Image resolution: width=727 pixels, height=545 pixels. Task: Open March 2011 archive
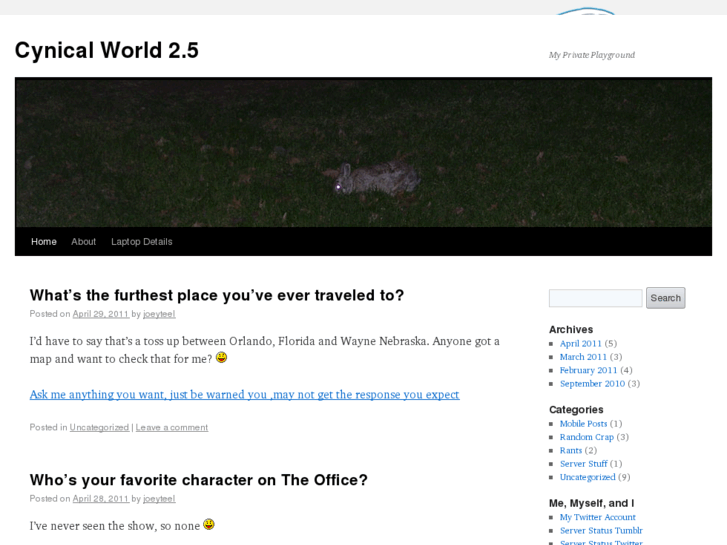pyautogui.click(x=583, y=357)
